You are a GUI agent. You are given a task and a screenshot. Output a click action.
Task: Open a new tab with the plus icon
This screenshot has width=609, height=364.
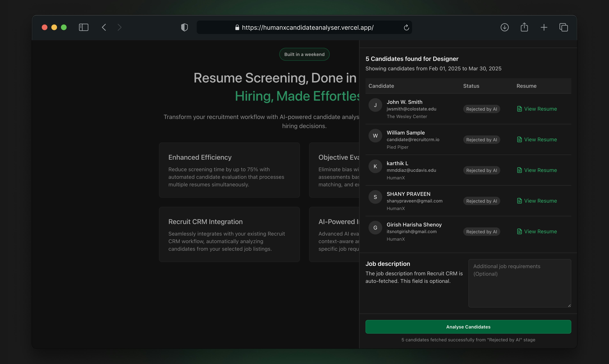click(x=544, y=27)
